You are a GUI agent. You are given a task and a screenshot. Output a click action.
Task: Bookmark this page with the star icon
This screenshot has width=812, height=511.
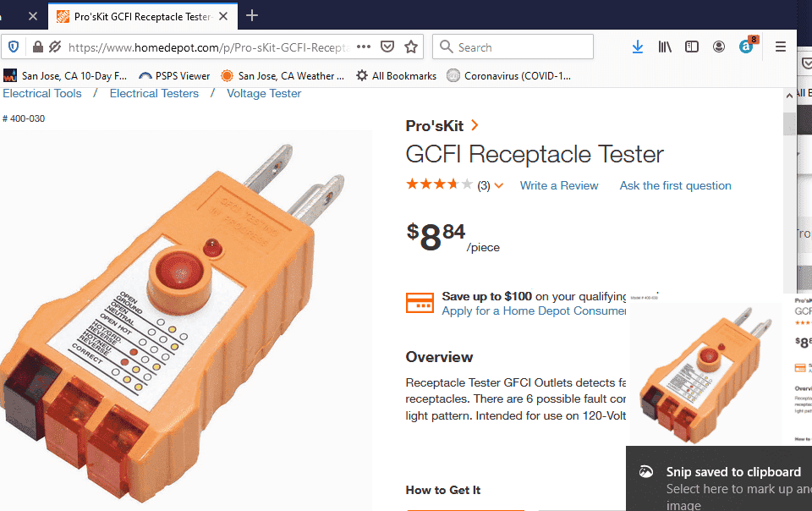tap(411, 47)
